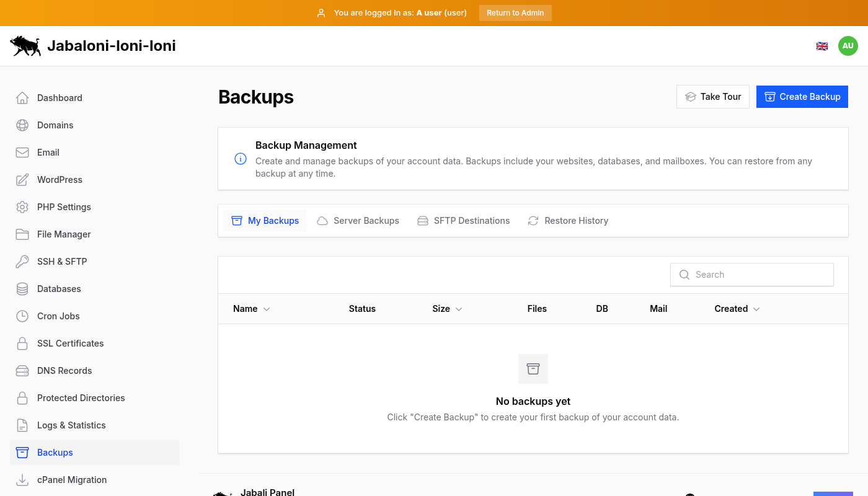Click the Cron Jobs clock icon
This screenshot has height=496, width=868.
(x=22, y=316)
